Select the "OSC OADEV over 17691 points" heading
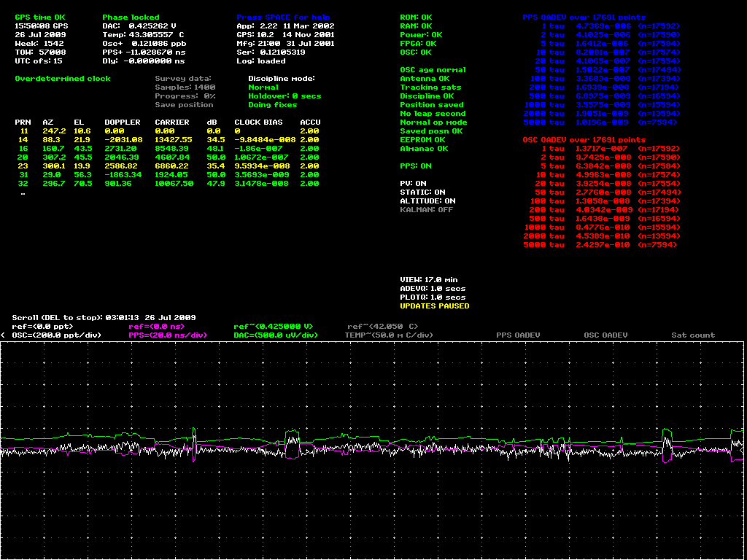This screenshot has height=560, width=747. click(x=584, y=139)
